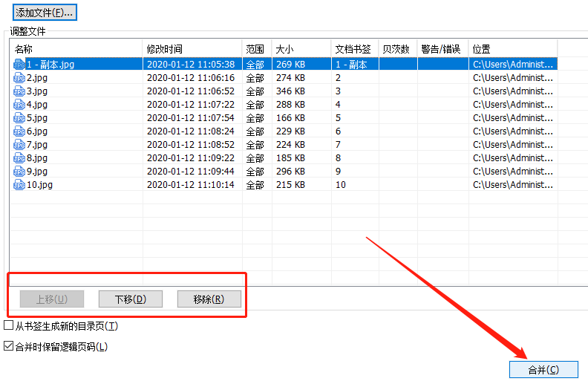Screen dimensions: 588x384
Task: Click the 文档书签 column header
Action: [x=355, y=49]
